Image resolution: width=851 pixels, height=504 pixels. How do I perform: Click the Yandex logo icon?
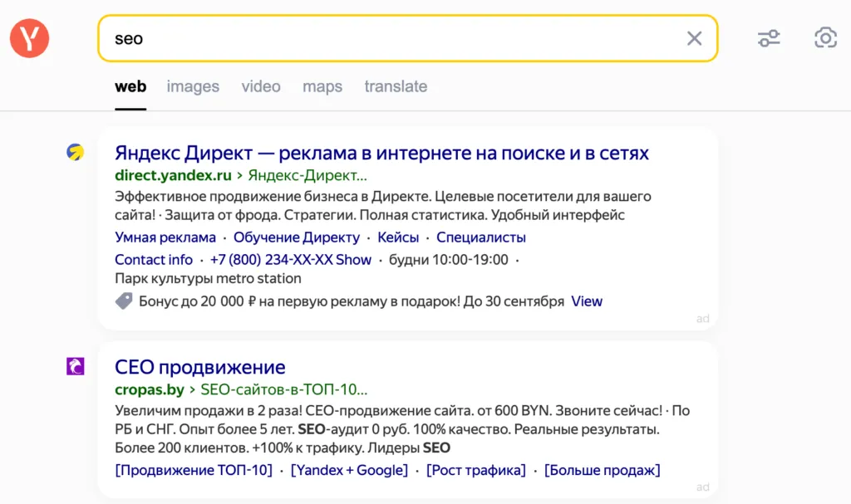point(29,38)
